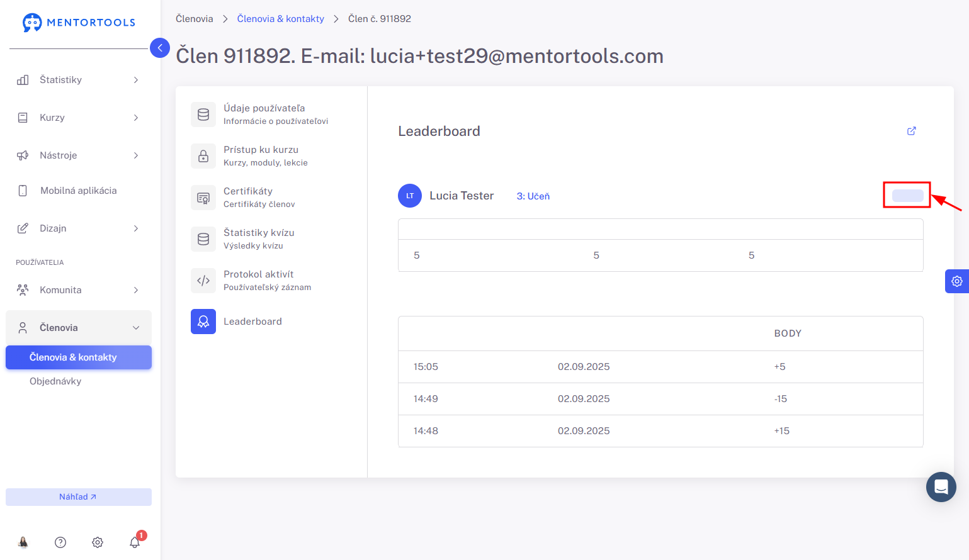Open notifications bell with red badge
969x560 pixels.
click(x=135, y=542)
